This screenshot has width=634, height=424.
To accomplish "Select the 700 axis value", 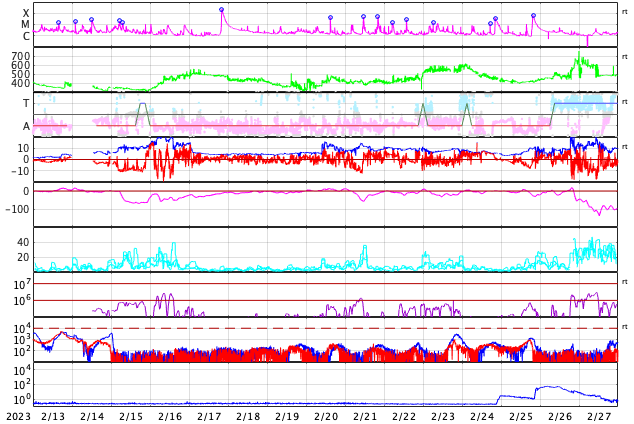I will (x=21, y=56).
